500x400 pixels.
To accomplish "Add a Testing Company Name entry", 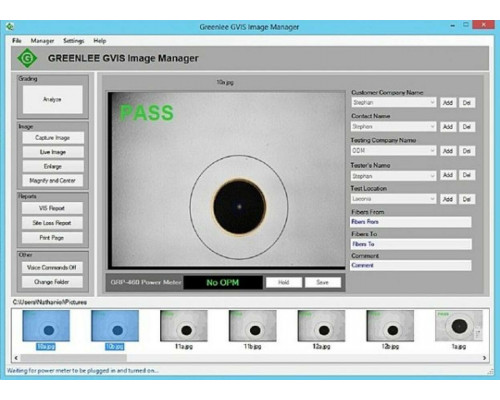I will tap(448, 151).
